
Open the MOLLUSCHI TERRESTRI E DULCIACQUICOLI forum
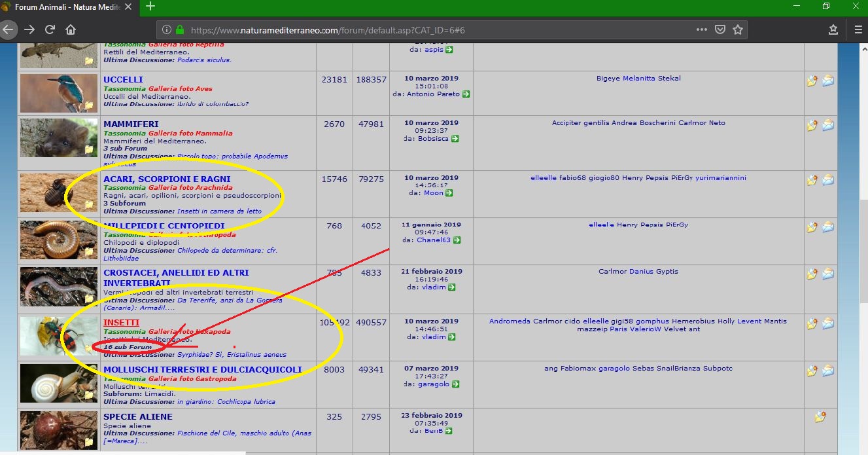point(203,370)
